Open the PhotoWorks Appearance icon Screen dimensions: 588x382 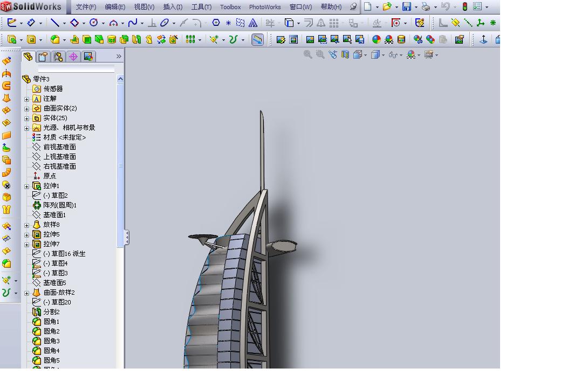pyautogui.click(x=376, y=39)
